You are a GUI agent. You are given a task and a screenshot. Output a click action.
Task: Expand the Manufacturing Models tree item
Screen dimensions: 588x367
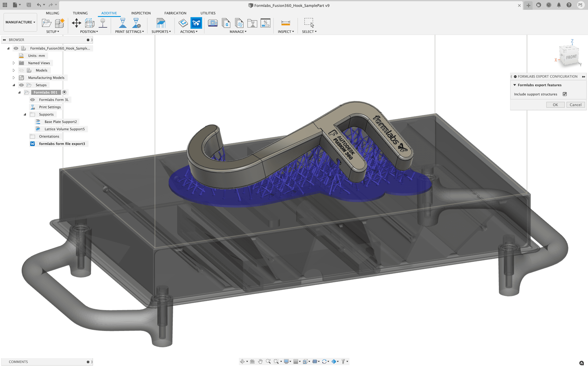(x=14, y=78)
